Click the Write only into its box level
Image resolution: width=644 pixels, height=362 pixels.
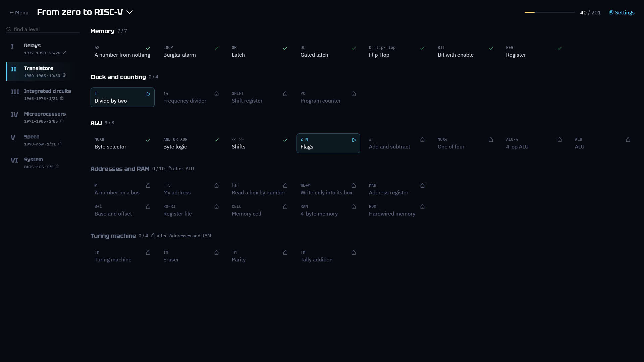328,189
